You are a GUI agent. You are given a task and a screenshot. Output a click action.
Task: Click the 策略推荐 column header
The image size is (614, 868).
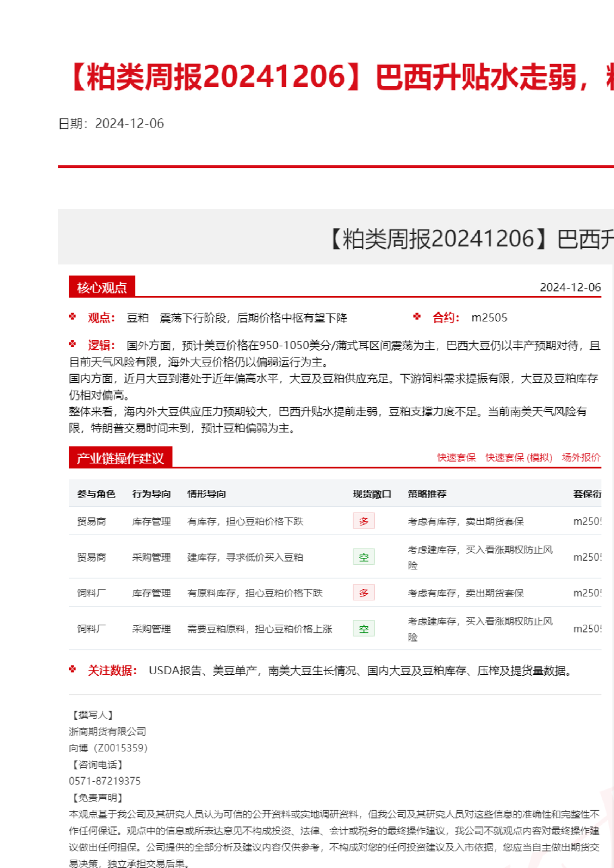tap(427, 494)
